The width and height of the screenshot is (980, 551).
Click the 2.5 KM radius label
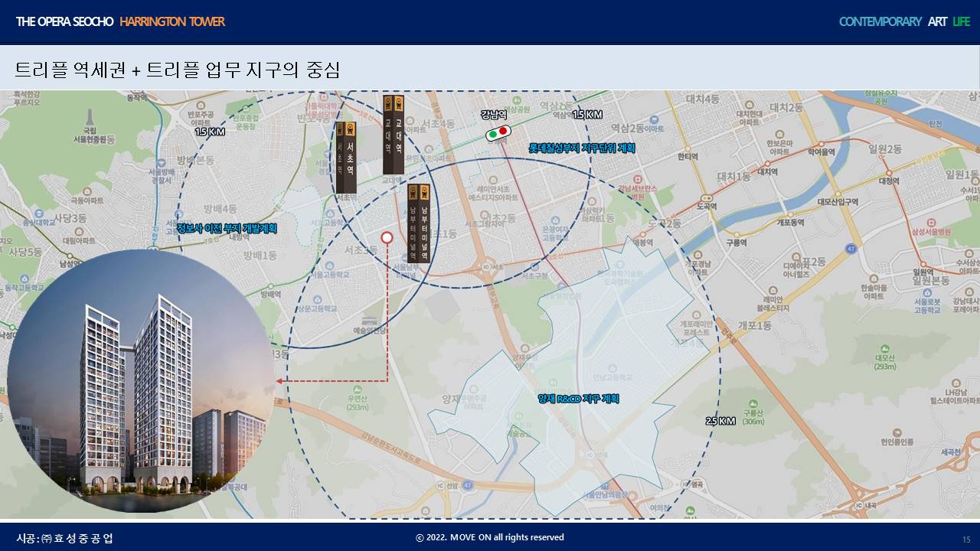click(x=720, y=421)
